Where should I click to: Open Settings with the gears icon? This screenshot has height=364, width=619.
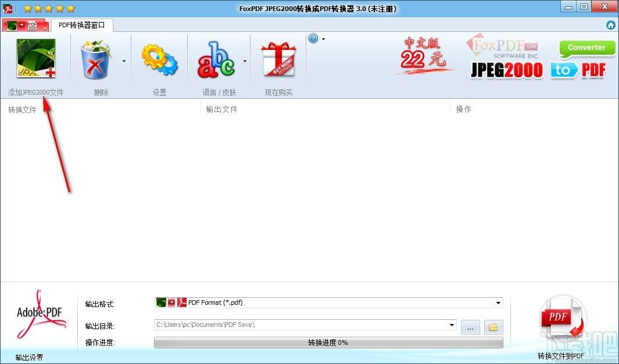click(x=159, y=60)
